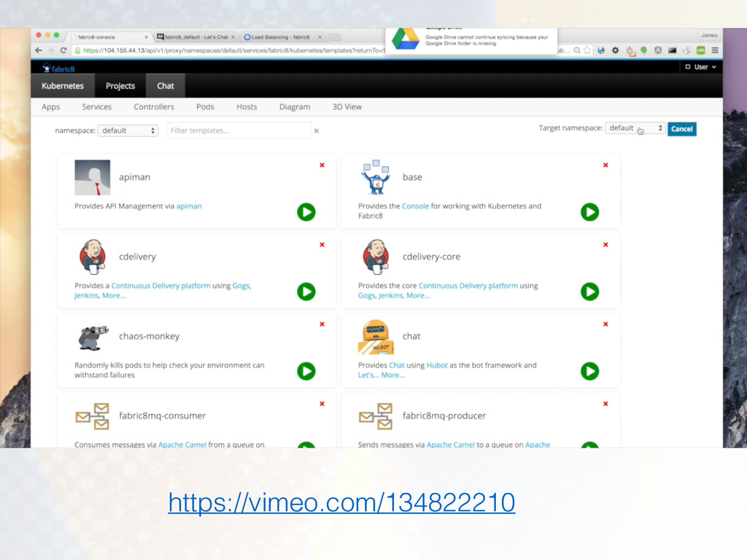Click the chaos-monkey icon
Viewport: 747px width, 560px height.
[93, 338]
